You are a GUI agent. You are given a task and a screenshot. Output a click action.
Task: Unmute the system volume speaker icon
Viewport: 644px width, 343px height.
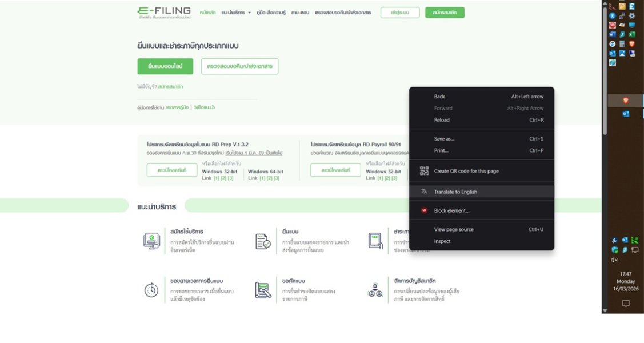(x=614, y=260)
